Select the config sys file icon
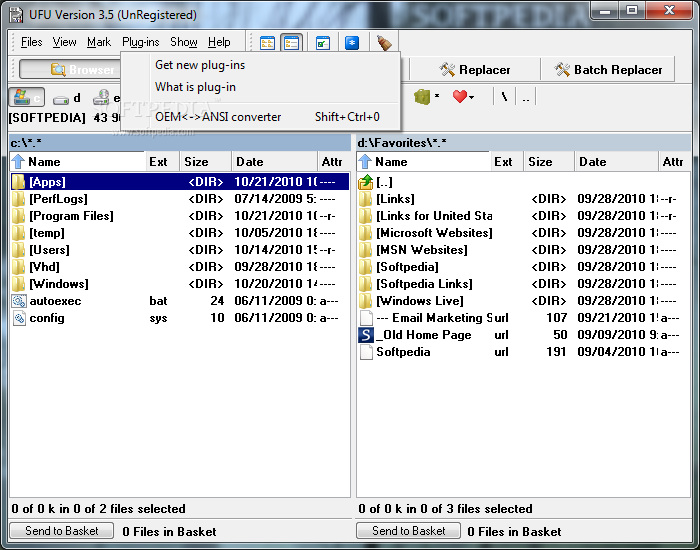The image size is (700, 550). click(x=19, y=318)
